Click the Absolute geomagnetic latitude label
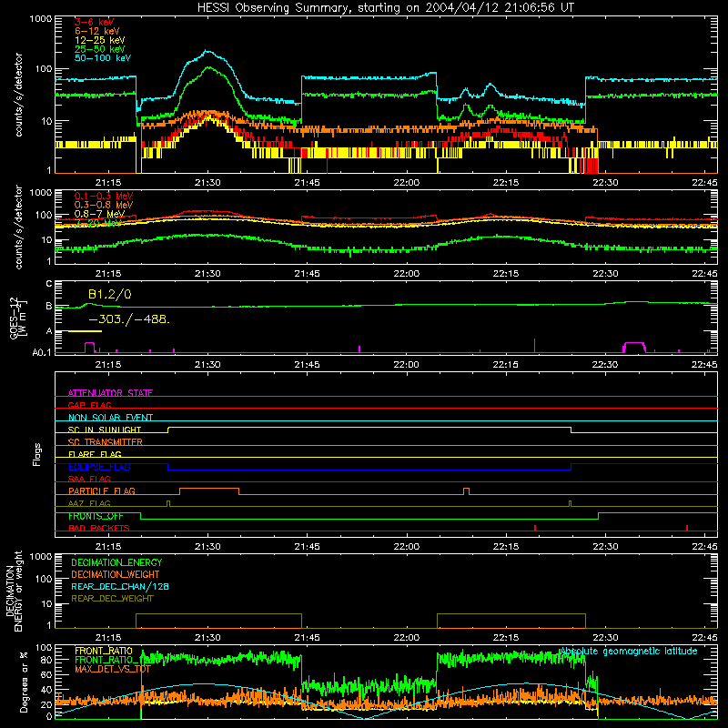The image size is (728, 728). 629,651
